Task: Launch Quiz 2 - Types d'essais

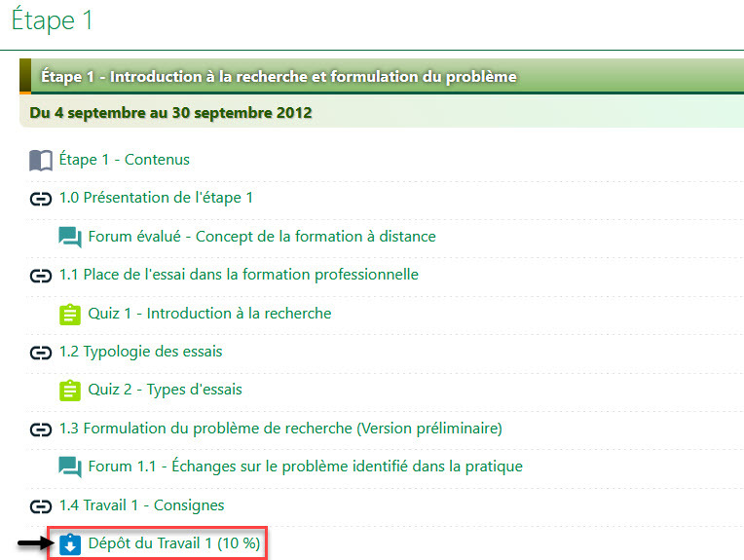Action: [165, 390]
